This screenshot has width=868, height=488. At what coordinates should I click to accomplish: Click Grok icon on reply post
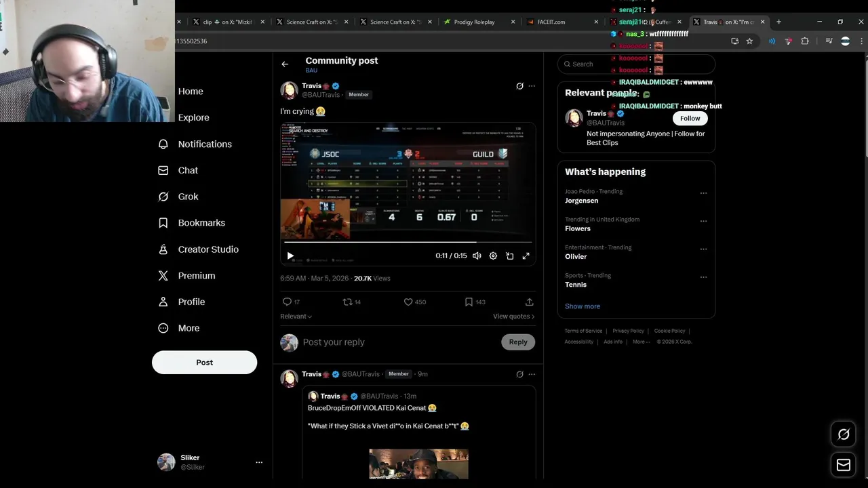pyautogui.click(x=519, y=374)
